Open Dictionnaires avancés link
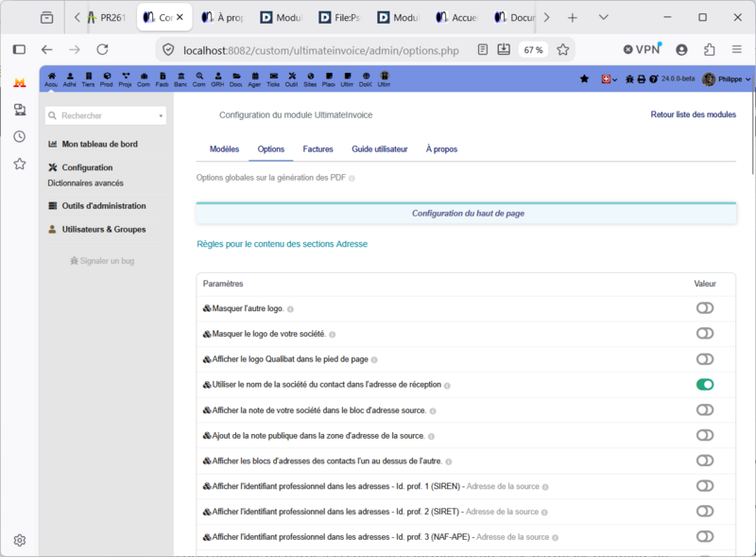Image resolution: width=756 pixels, height=557 pixels. pos(85,183)
